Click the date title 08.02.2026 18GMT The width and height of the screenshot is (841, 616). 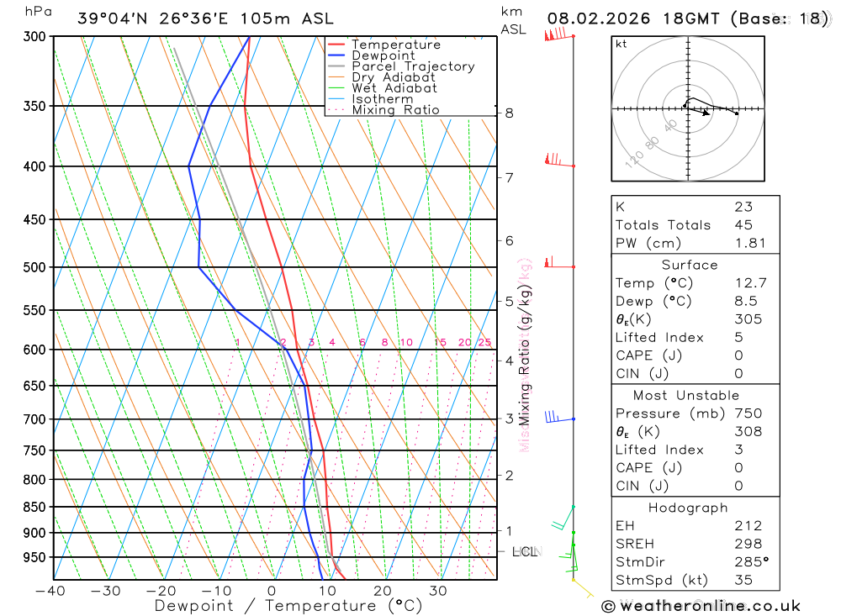[x=633, y=18]
